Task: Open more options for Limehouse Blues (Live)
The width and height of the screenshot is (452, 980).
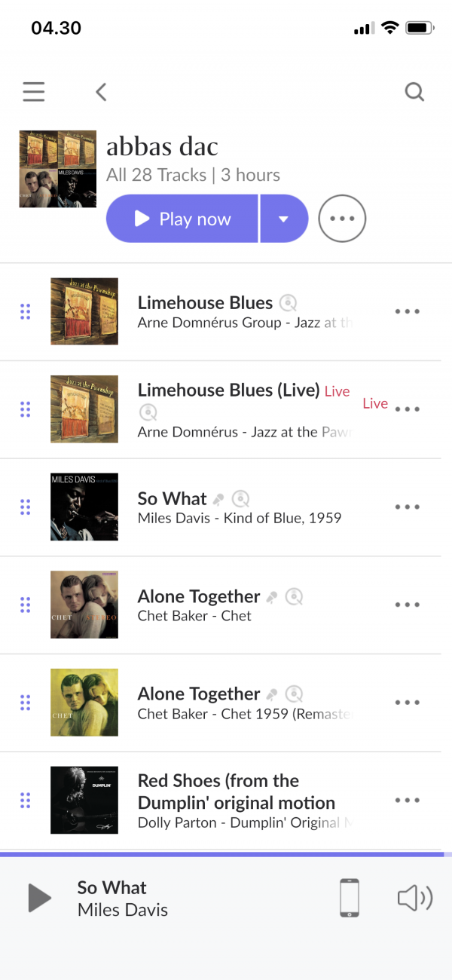Action: (407, 409)
